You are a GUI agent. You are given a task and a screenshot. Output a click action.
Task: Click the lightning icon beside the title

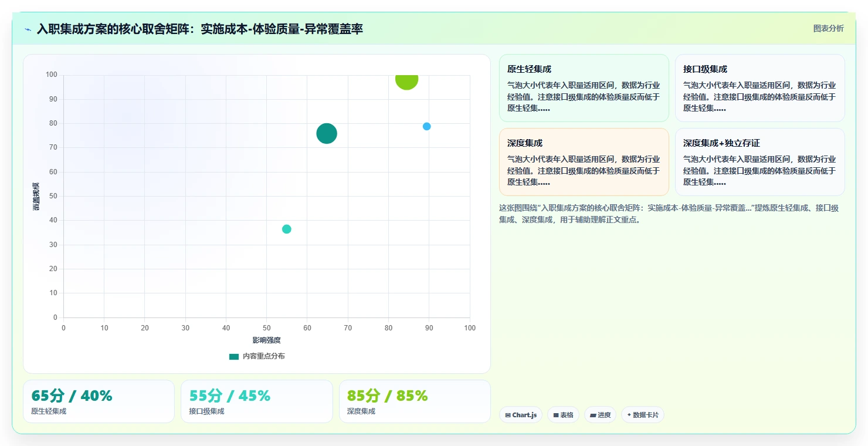[28, 29]
